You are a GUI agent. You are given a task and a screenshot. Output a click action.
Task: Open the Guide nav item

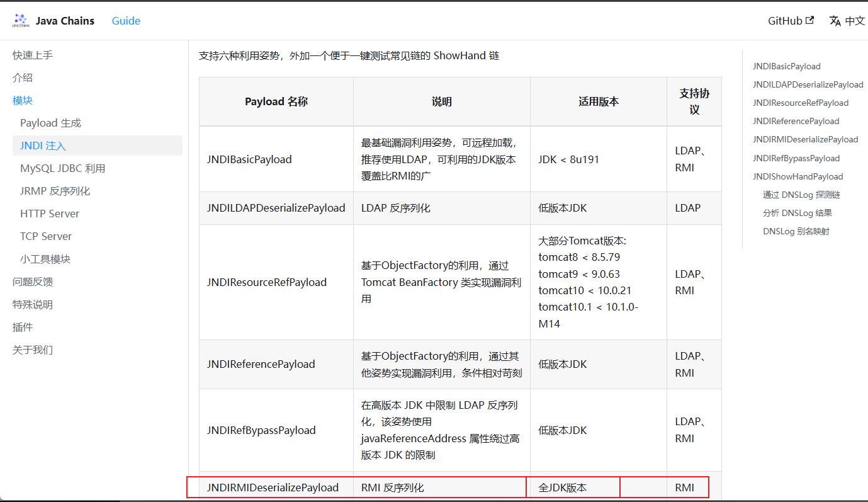click(x=126, y=21)
